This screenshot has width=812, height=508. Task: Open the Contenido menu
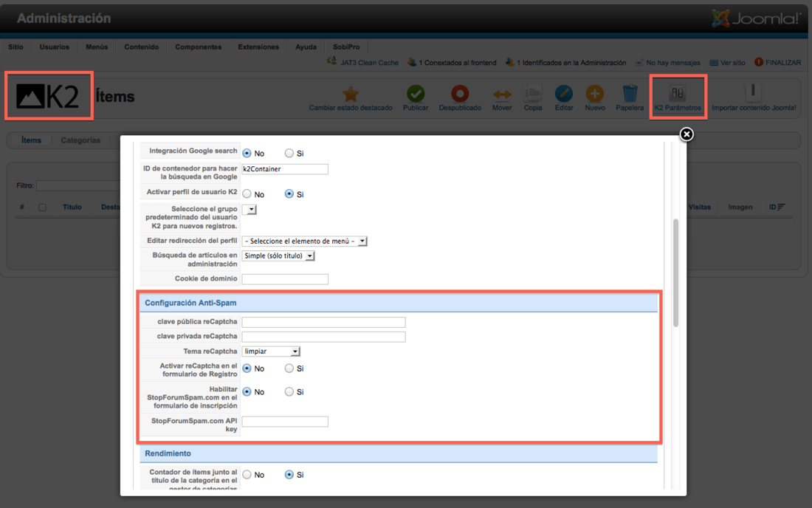[142, 47]
